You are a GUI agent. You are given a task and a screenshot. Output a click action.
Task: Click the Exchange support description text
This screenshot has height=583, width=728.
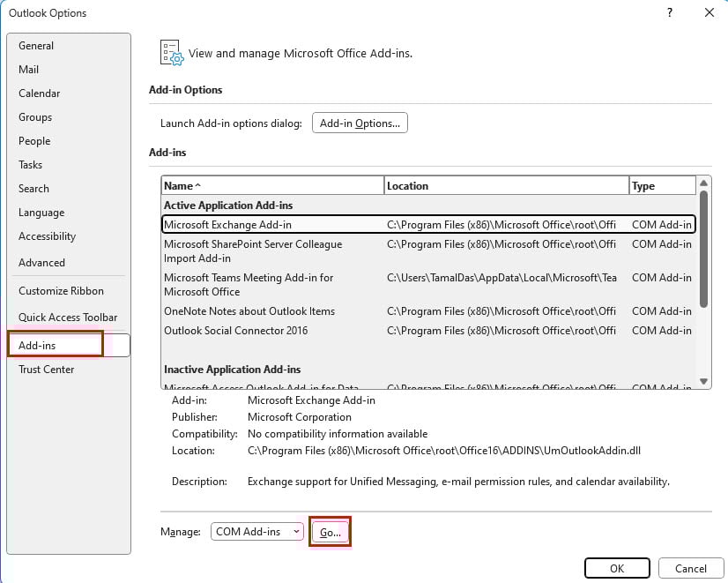(x=458, y=482)
